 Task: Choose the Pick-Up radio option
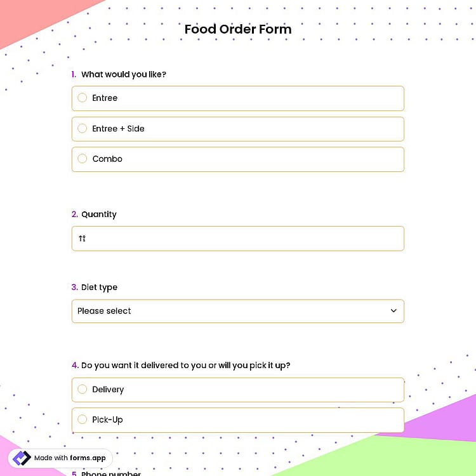(82, 420)
